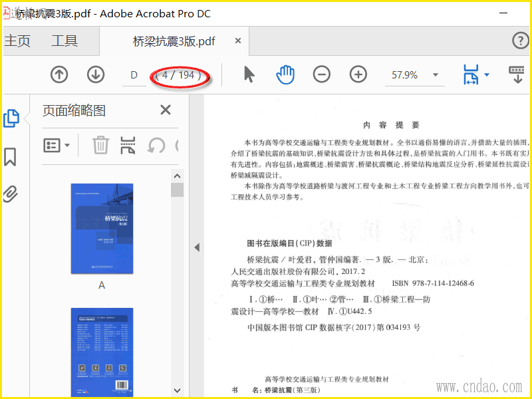Click the delete pages trash icon
The image size is (532, 399).
tap(101, 145)
